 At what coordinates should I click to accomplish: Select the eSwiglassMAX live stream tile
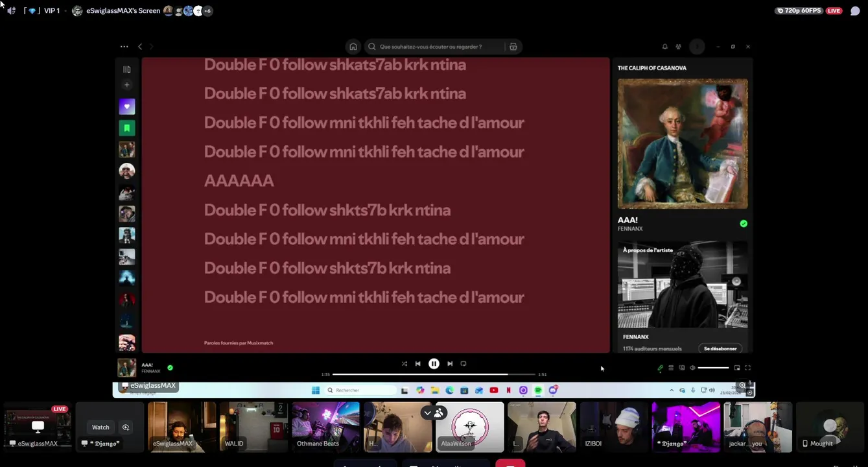(38, 427)
